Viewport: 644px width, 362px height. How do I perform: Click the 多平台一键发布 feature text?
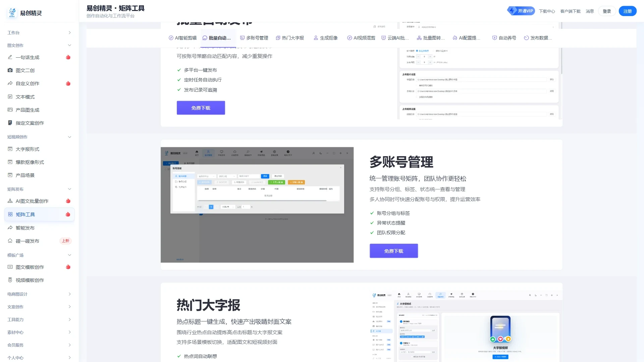200,70
